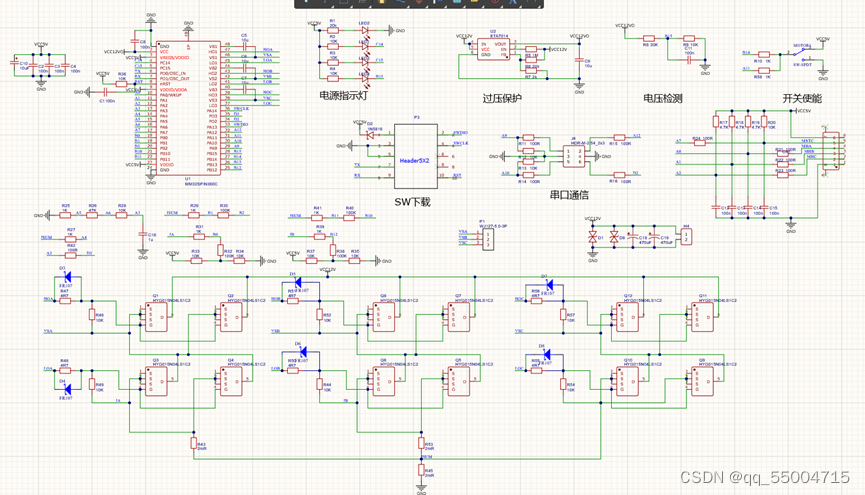The image size is (865, 495).
Task: Select capacitor C19 470uF
Action: click(654, 236)
